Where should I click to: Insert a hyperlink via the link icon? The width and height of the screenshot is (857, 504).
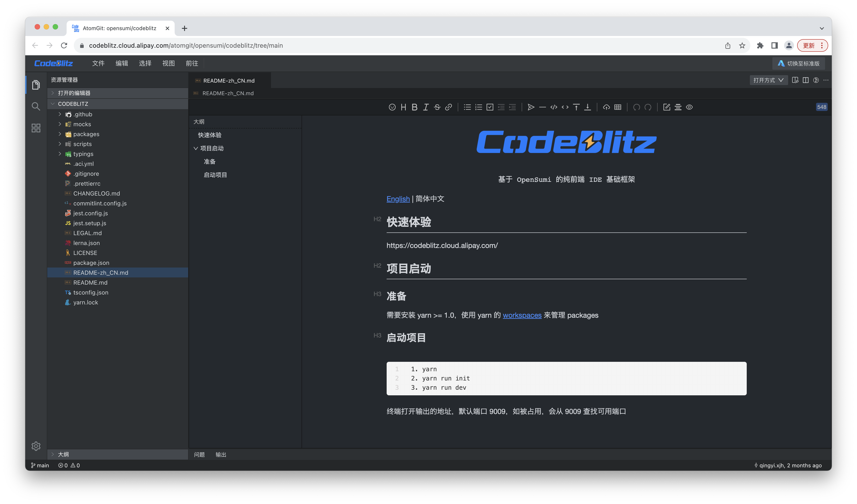(x=449, y=107)
